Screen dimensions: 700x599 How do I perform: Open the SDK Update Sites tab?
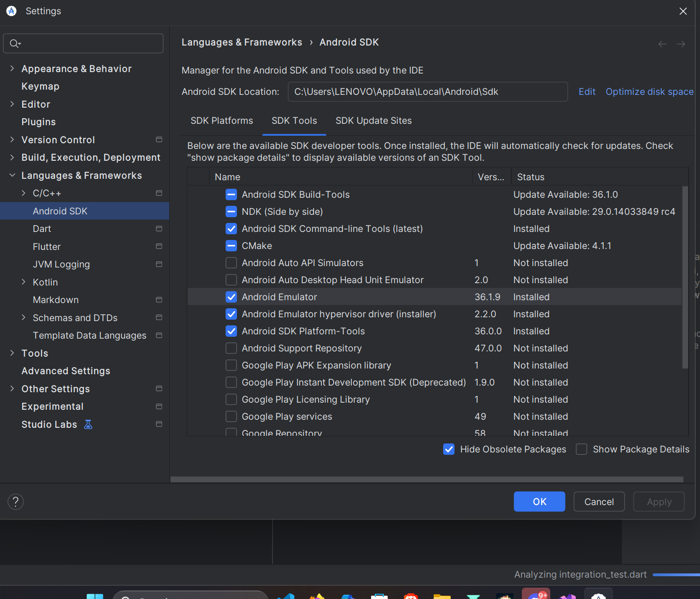(373, 121)
